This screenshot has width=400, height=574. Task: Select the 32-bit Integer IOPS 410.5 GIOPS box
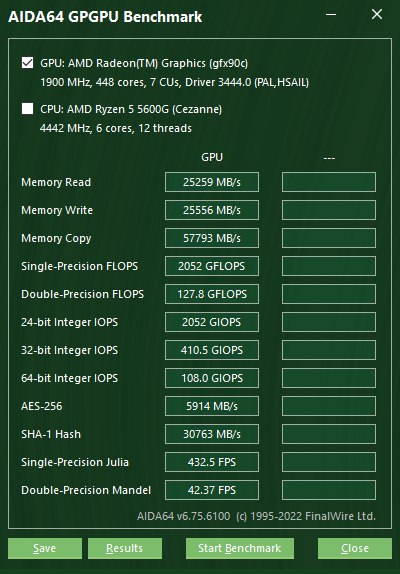(x=212, y=350)
